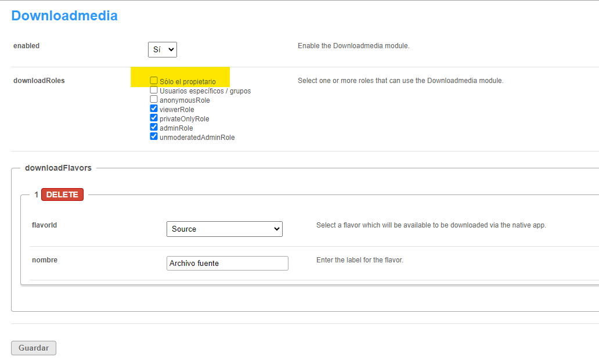
Task: Click the 'nombre' label
Action: pyautogui.click(x=45, y=260)
